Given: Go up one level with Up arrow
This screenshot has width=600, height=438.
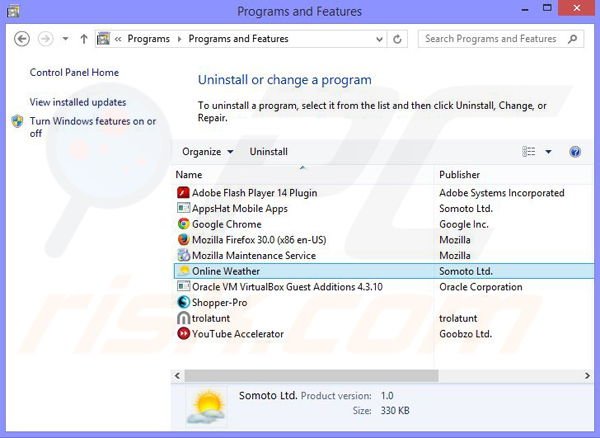Looking at the screenshot, I should pyautogui.click(x=84, y=39).
